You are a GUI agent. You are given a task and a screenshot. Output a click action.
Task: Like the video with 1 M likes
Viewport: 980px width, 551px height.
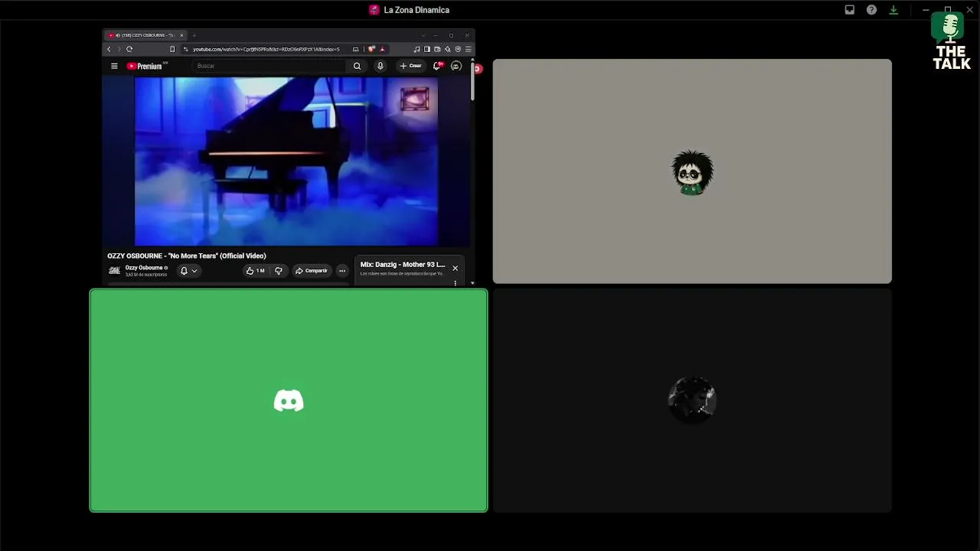[256, 270]
